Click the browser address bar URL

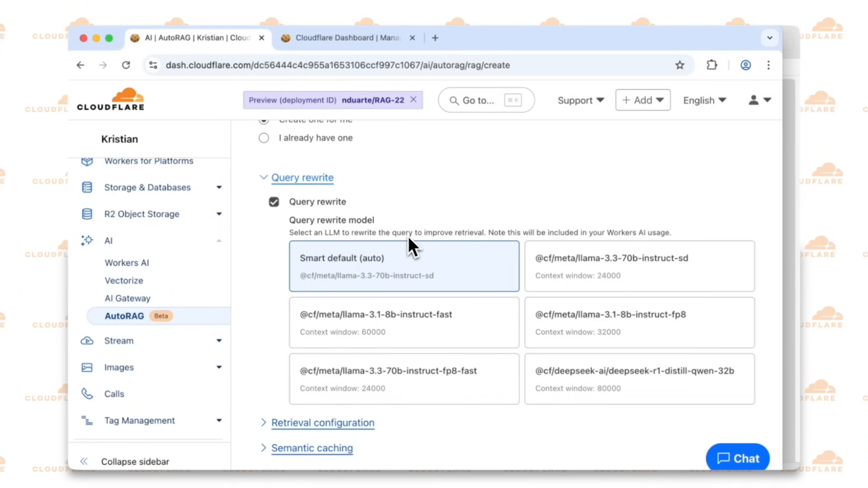click(x=338, y=65)
